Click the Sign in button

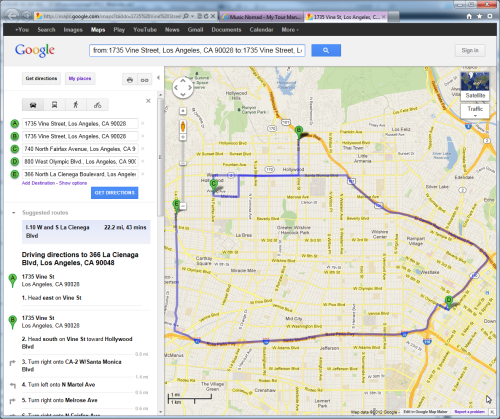coord(470,50)
